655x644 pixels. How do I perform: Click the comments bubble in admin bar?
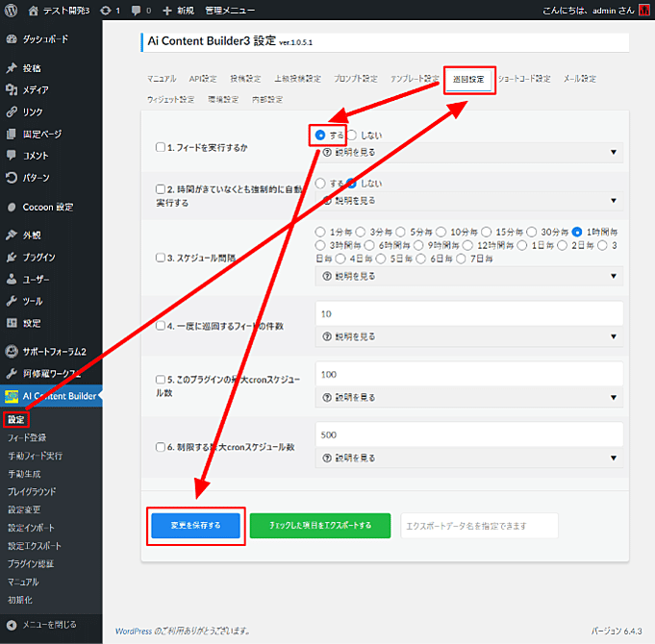(137, 11)
